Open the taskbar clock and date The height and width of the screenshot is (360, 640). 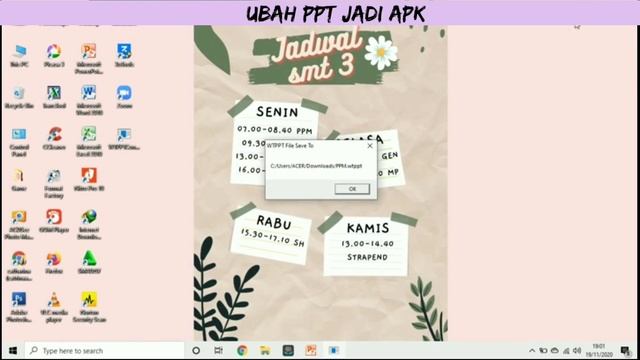599,351
